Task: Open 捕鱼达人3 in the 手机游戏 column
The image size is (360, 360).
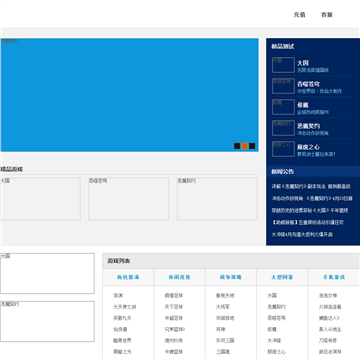Action: tap(329, 318)
